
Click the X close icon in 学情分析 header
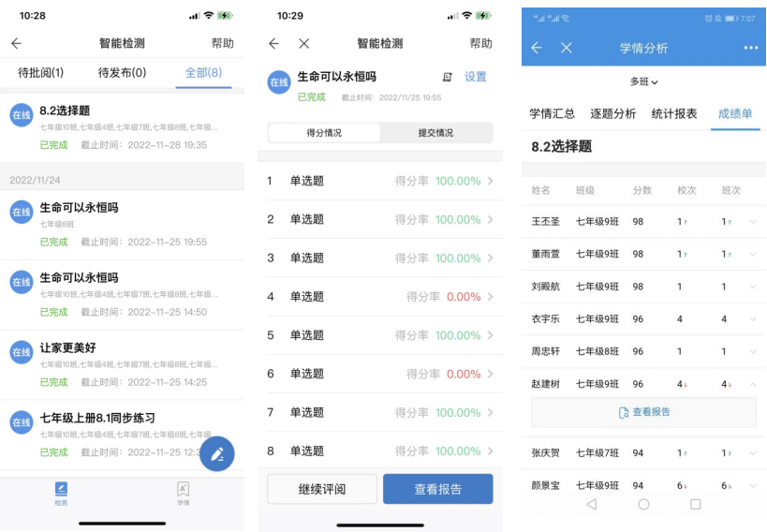pyautogui.click(x=566, y=48)
